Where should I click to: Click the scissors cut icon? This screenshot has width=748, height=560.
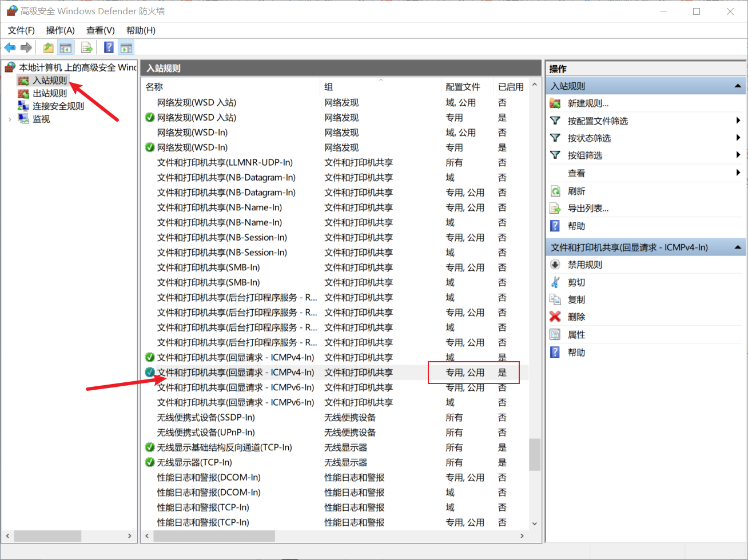click(x=555, y=282)
